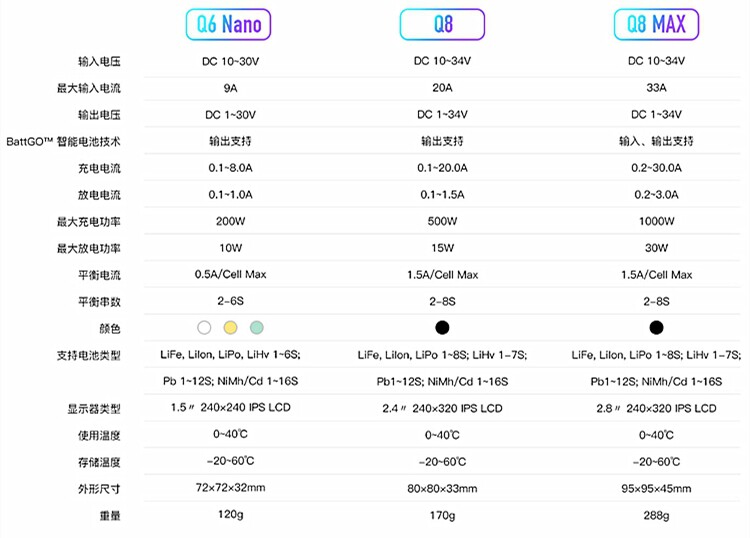The height and width of the screenshot is (538, 750).
Task: Click the 输入电压 row label
Action: pyautogui.click(x=99, y=61)
